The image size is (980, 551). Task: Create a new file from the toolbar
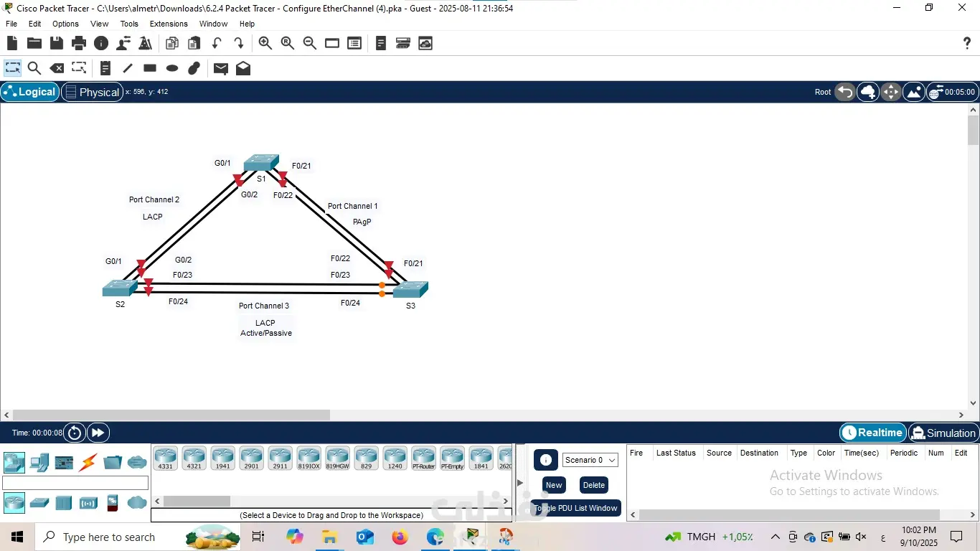click(x=12, y=43)
